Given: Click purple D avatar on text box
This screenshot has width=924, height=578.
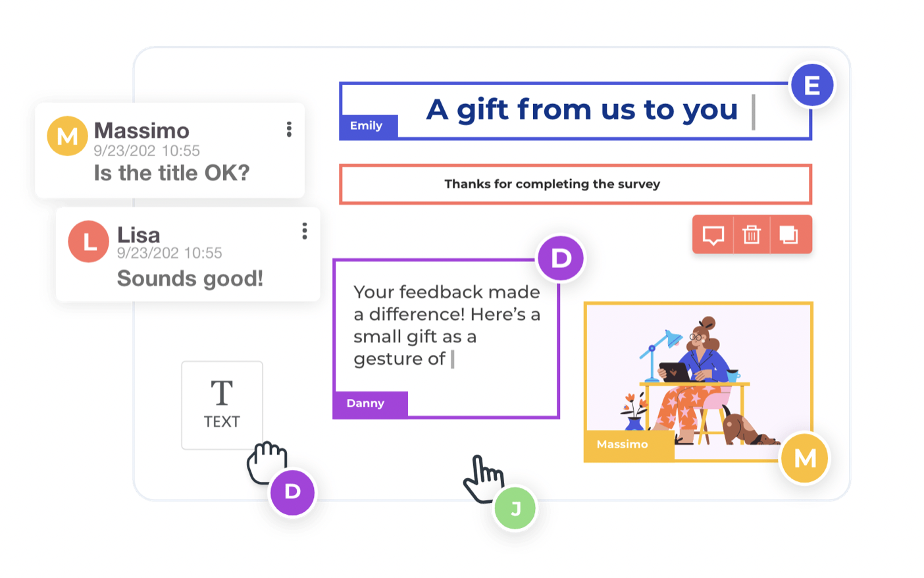Looking at the screenshot, I should click(x=561, y=258).
